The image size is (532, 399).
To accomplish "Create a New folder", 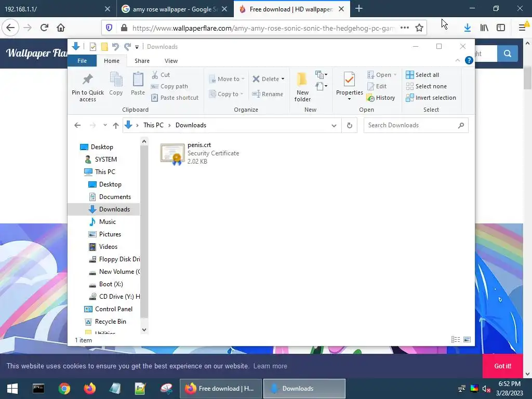I will coord(302,87).
